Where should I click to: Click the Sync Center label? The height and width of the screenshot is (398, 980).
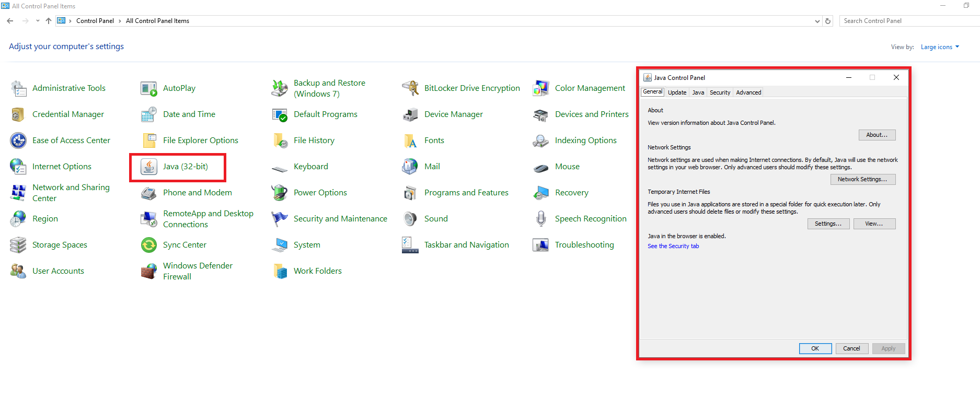click(x=185, y=245)
